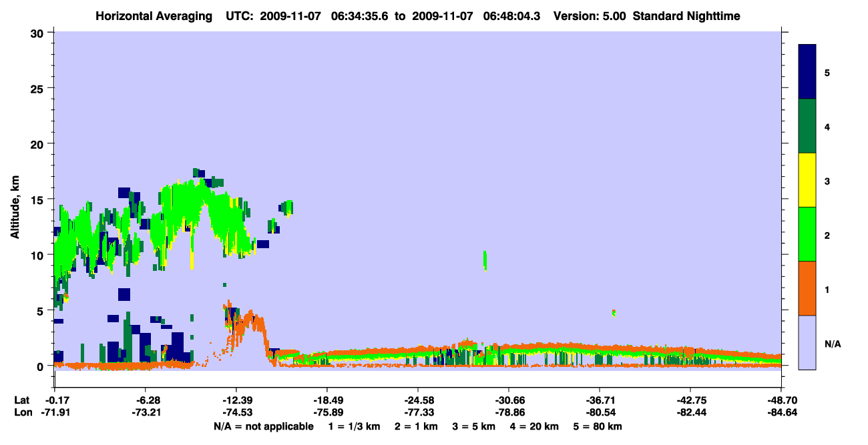The height and width of the screenshot is (445, 868).
Task: Click longitude value -73.21
Action: click(145, 413)
